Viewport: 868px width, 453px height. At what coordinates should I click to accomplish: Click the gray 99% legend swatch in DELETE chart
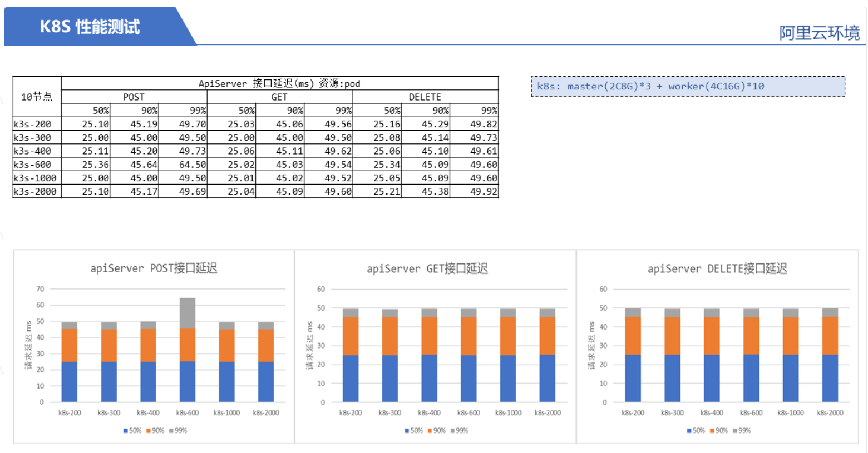click(735, 431)
